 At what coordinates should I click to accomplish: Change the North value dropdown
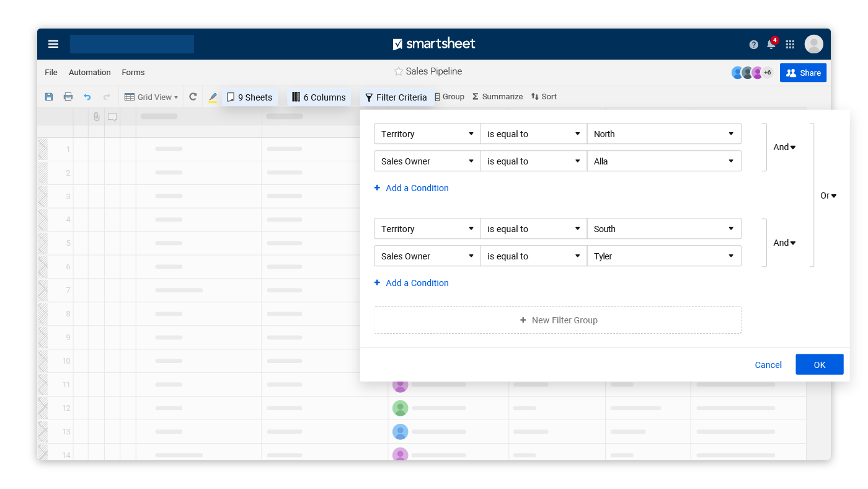tap(664, 133)
